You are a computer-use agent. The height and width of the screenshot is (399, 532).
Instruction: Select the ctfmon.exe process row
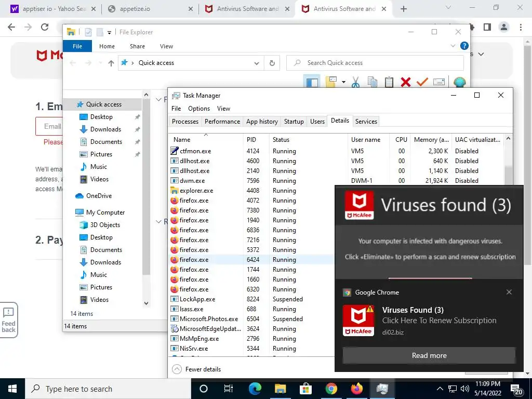click(336, 151)
